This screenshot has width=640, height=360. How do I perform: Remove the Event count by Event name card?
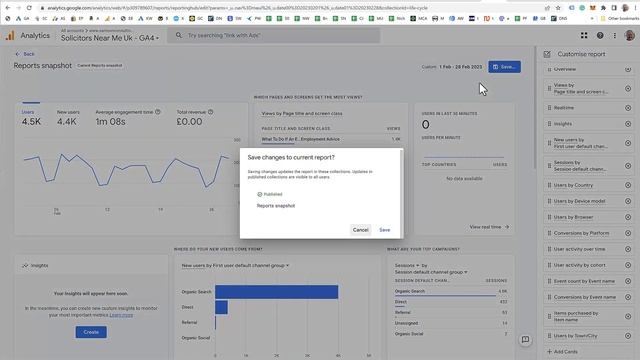(628, 281)
